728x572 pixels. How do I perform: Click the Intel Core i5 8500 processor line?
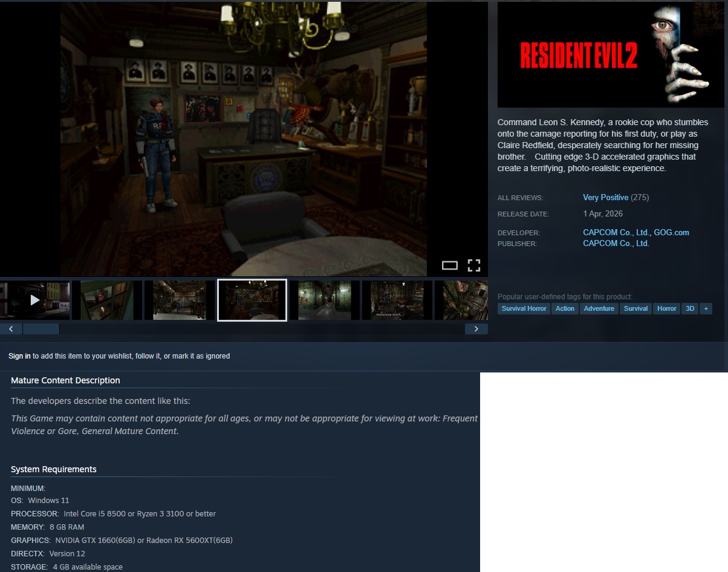point(113,514)
